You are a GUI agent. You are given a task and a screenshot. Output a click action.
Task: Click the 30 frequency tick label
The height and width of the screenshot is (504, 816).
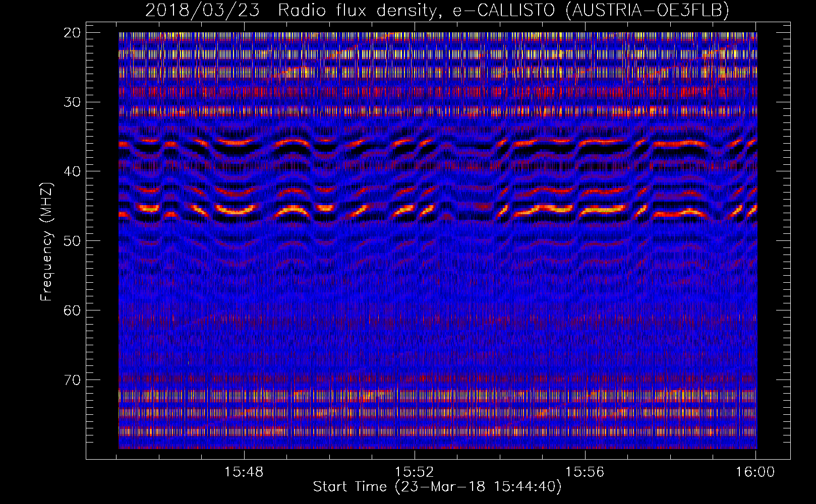[73, 102]
